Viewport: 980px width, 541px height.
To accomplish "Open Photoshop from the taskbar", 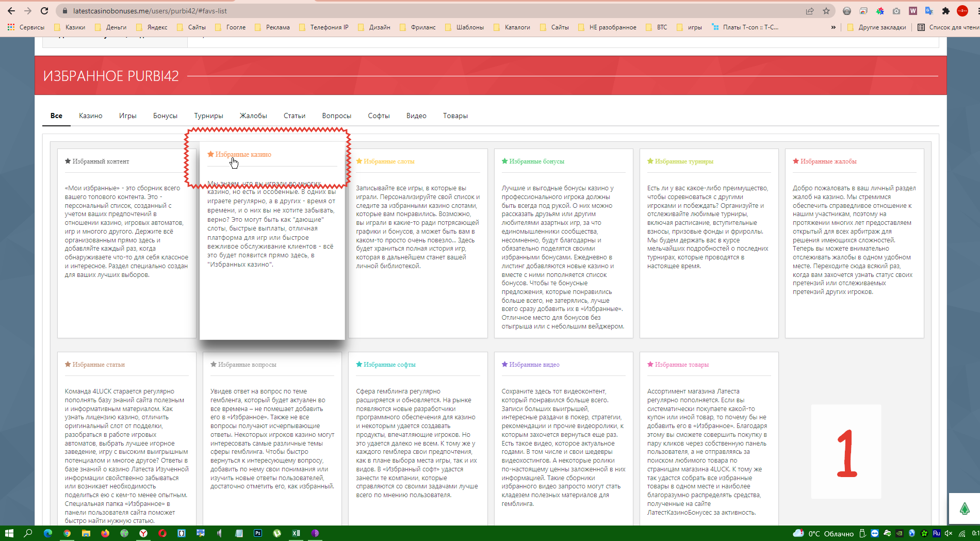I will [x=258, y=533].
